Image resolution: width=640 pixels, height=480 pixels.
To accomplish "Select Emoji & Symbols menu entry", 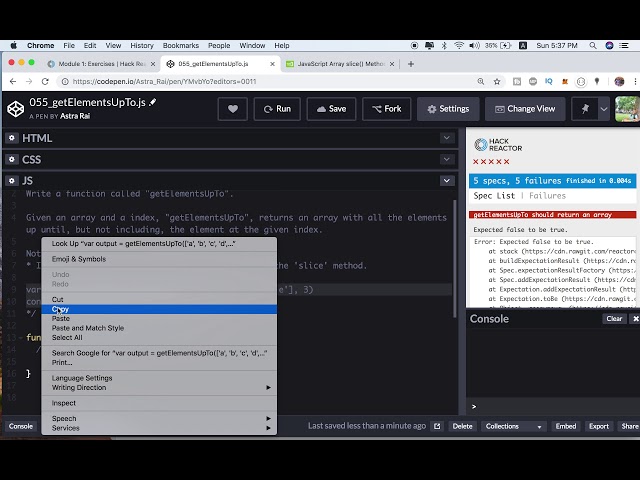I will [159, 259].
